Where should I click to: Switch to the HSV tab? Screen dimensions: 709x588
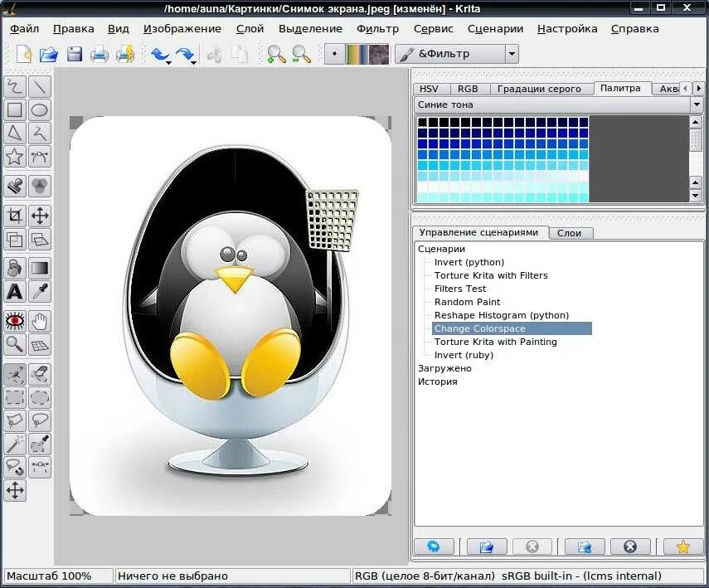(x=429, y=89)
